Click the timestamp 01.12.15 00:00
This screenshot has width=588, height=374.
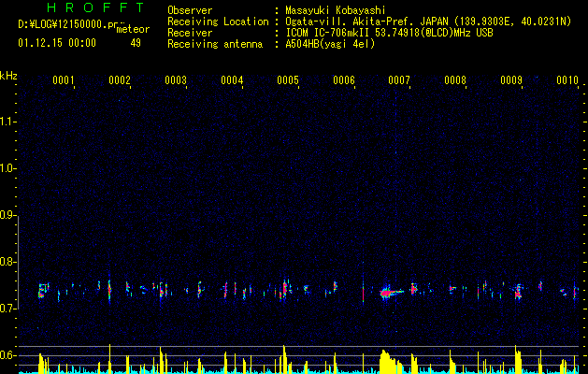(57, 43)
